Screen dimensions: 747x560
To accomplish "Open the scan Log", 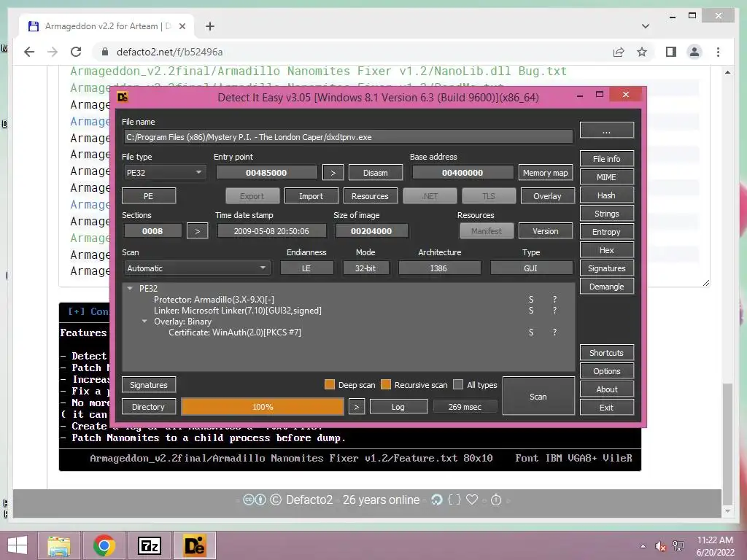I will [398, 407].
